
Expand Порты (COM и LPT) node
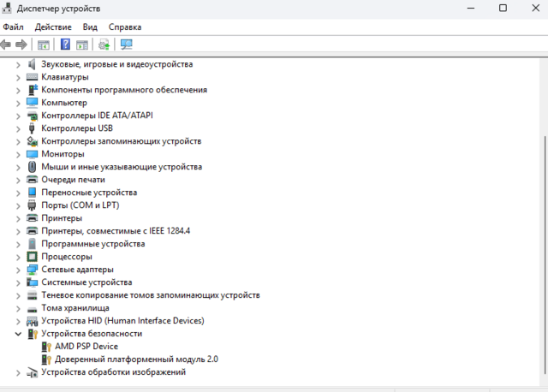(18, 205)
